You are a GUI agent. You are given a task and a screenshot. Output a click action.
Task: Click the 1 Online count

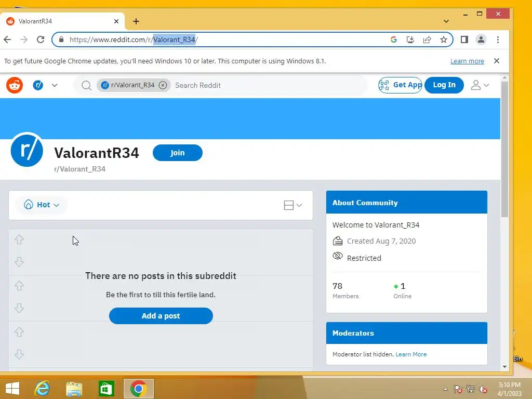pos(403,290)
